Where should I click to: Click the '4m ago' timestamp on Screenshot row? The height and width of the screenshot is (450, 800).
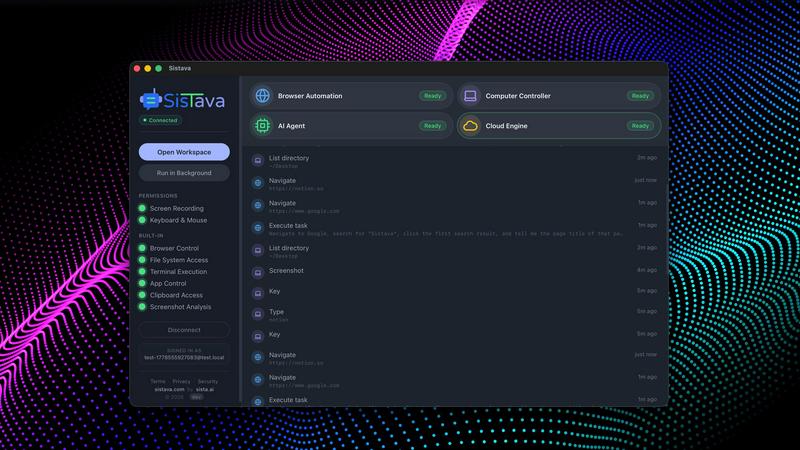tap(647, 270)
